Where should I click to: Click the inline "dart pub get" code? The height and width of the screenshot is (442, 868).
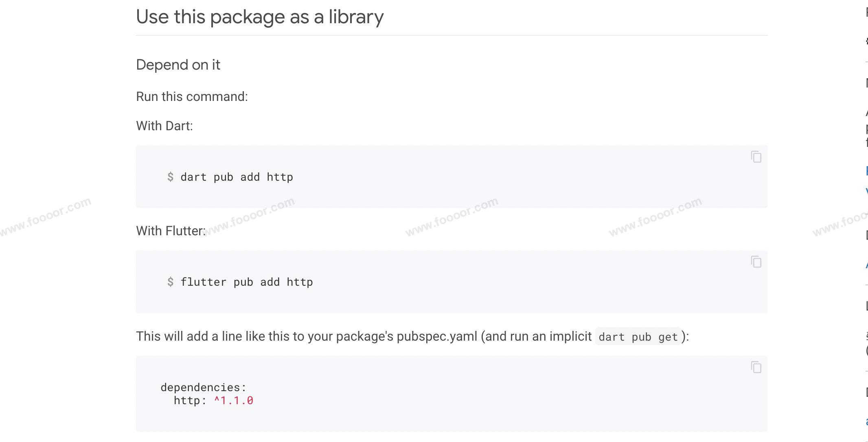638,337
